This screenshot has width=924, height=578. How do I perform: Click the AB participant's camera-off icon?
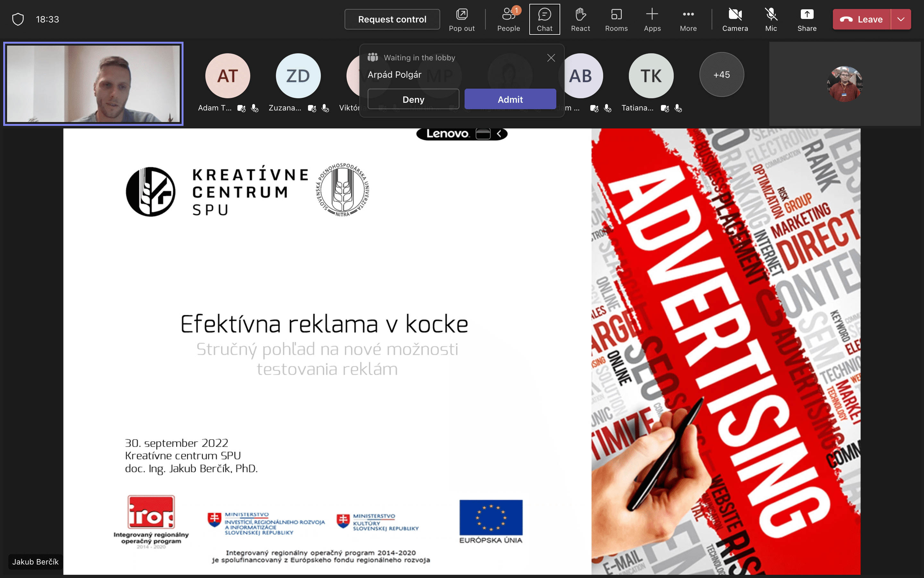point(594,109)
